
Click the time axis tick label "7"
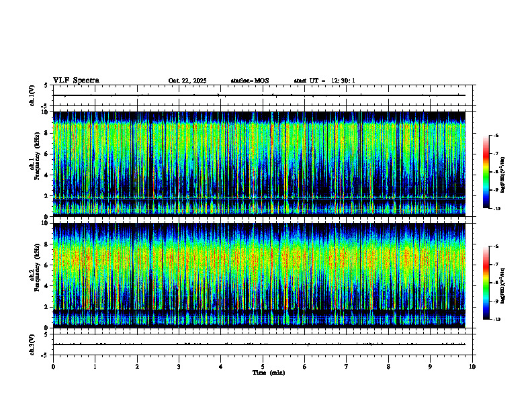pyautogui.click(x=347, y=367)
